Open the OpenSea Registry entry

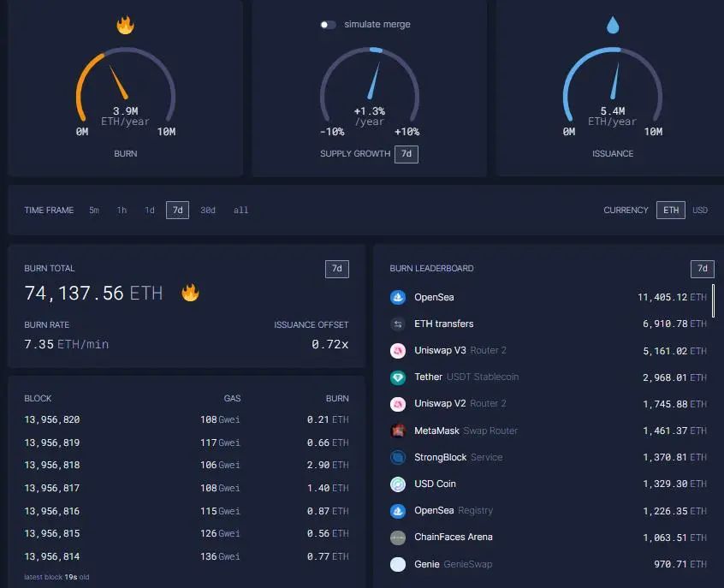(x=454, y=510)
